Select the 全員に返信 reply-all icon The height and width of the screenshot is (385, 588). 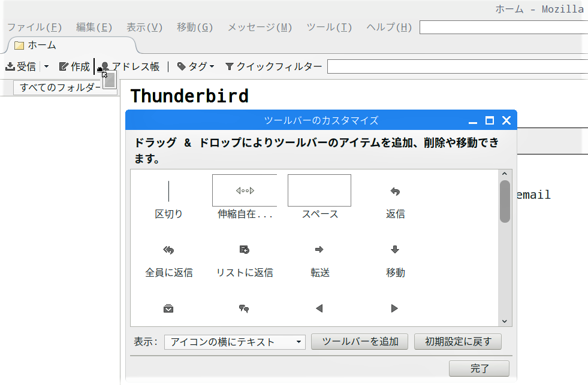pyautogui.click(x=169, y=250)
